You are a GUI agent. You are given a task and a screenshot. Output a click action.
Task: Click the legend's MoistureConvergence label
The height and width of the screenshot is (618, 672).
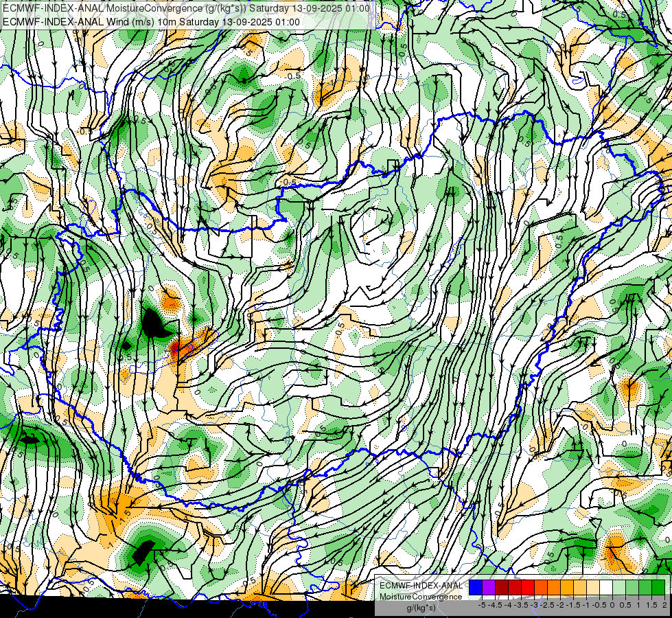point(421,597)
